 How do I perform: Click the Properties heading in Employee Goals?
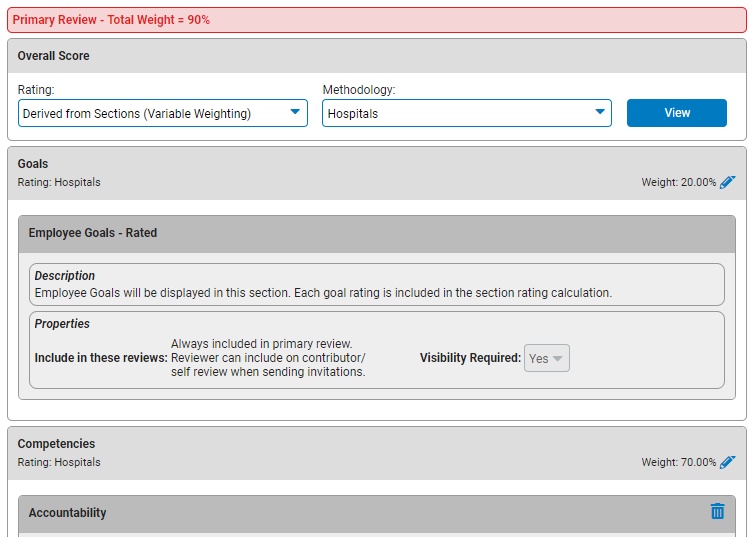click(x=62, y=324)
